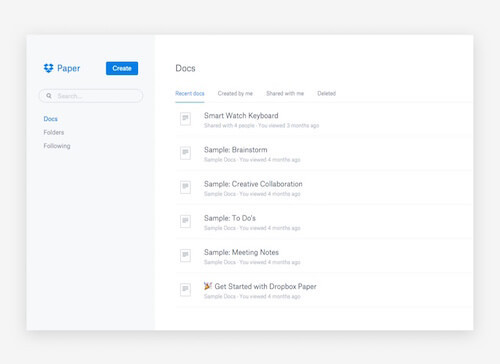
Task: Click the Docs page heading
Action: tap(185, 68)
